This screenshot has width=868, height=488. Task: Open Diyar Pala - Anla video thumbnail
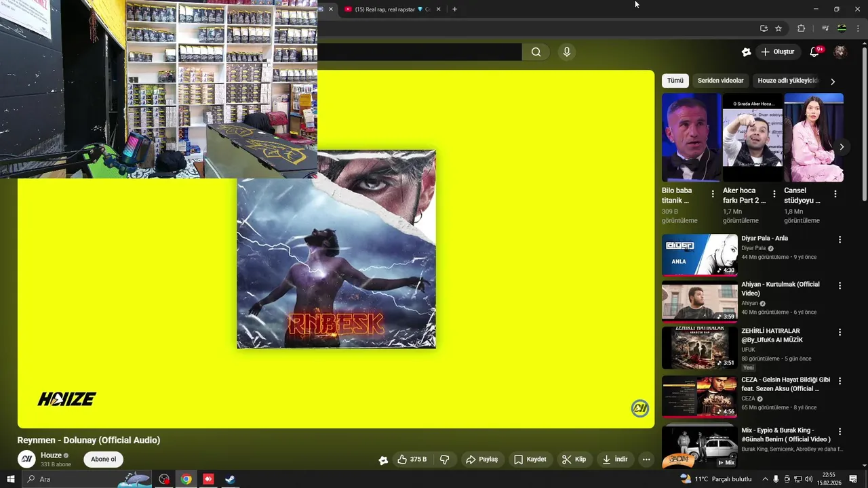(x=699, y=255)
